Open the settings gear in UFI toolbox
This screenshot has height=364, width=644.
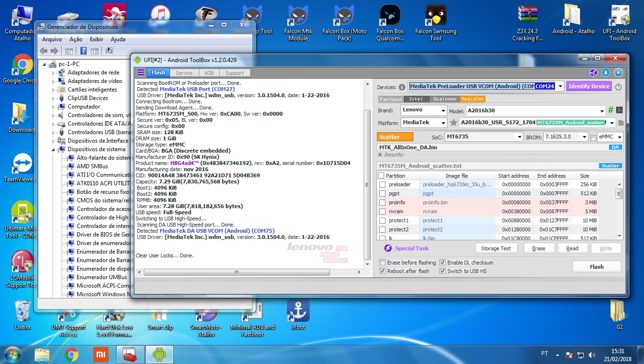(x=618, y=73)
